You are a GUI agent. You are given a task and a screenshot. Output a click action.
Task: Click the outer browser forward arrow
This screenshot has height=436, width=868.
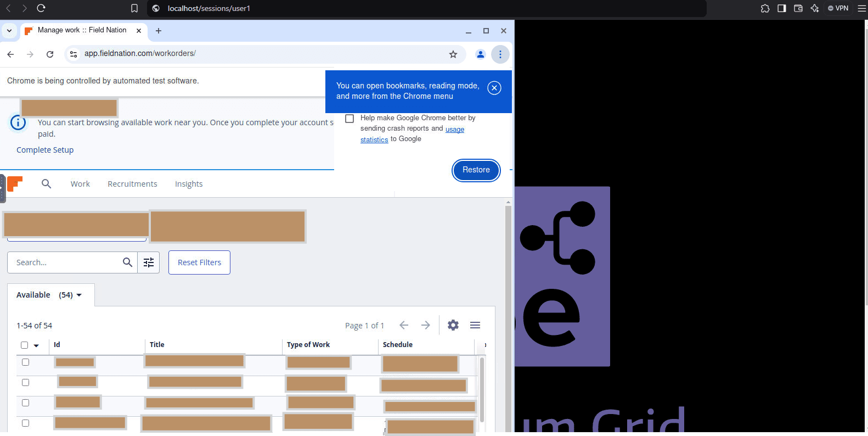click(24, 8)
